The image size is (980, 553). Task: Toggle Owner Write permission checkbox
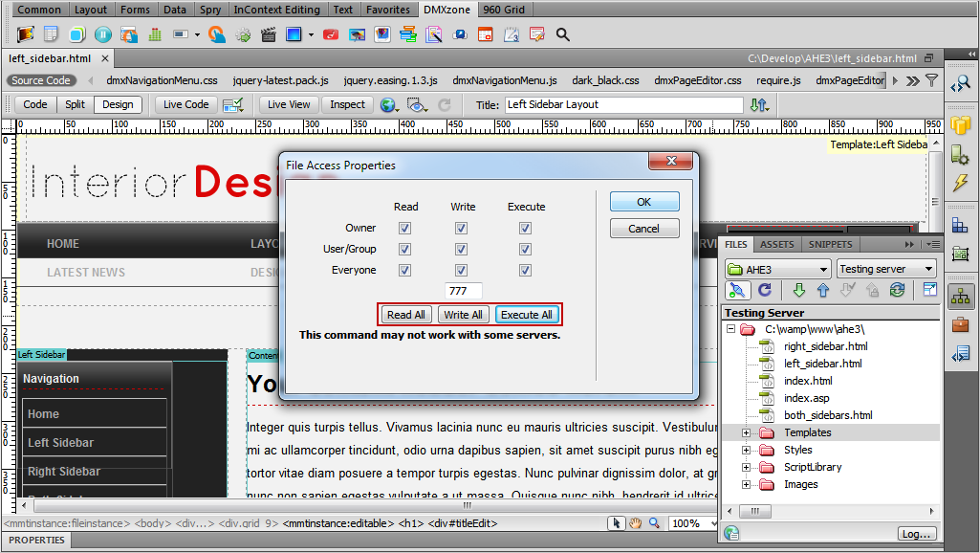(x=461, y=229)
